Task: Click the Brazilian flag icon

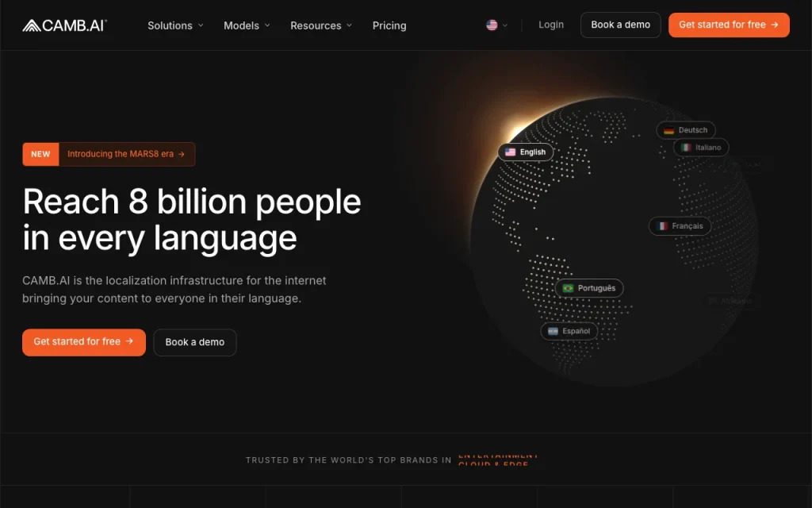Action: (x=568, y=287)
